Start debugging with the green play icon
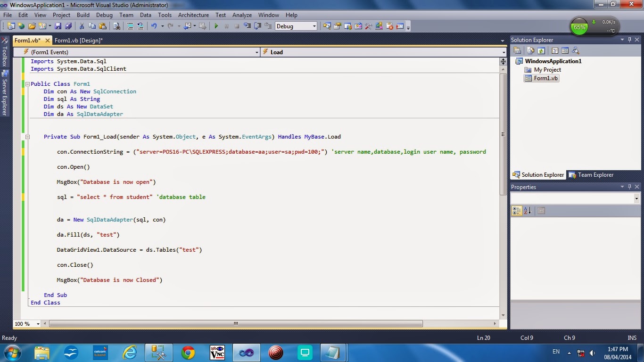 [x=216, y=26]
